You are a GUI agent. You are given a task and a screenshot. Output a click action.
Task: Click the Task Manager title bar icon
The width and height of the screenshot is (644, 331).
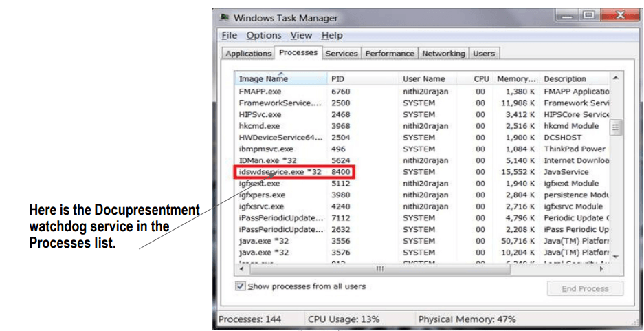coord(224,18)
